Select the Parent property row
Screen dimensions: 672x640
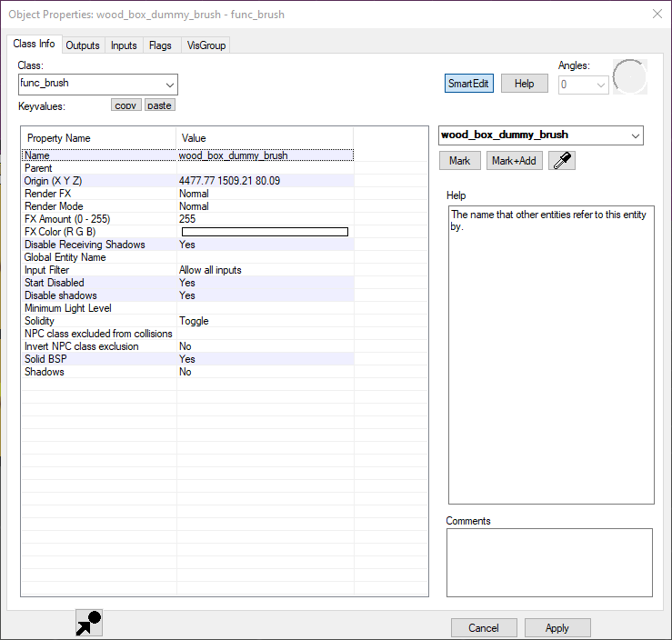(187, 168)
